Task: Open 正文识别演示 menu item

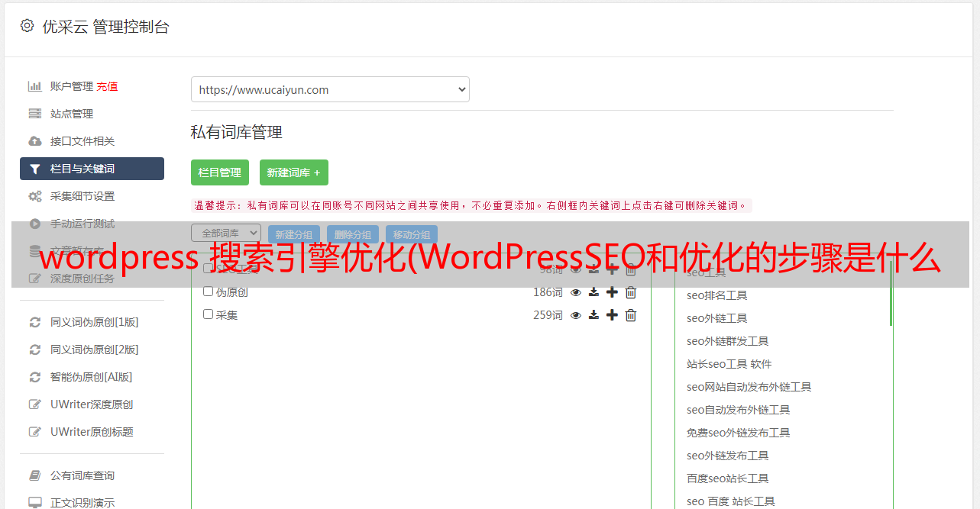Action: pyautogui.click(x=82, y=503)
